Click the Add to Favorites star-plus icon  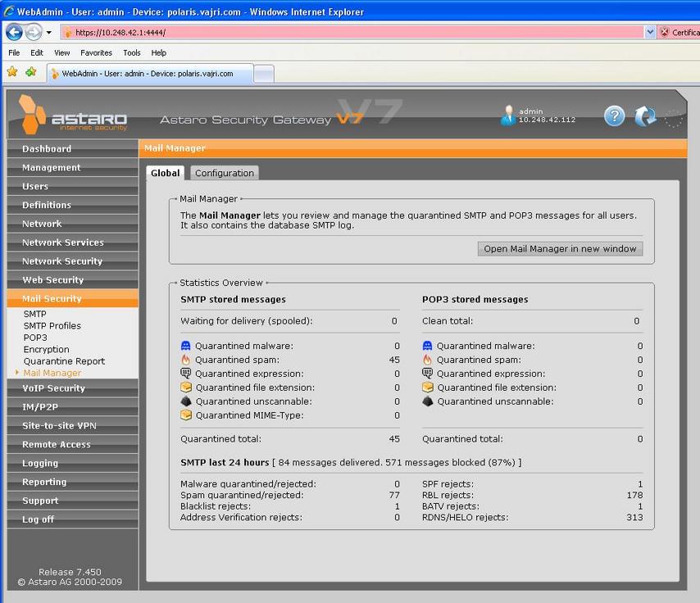pos(31,72)
